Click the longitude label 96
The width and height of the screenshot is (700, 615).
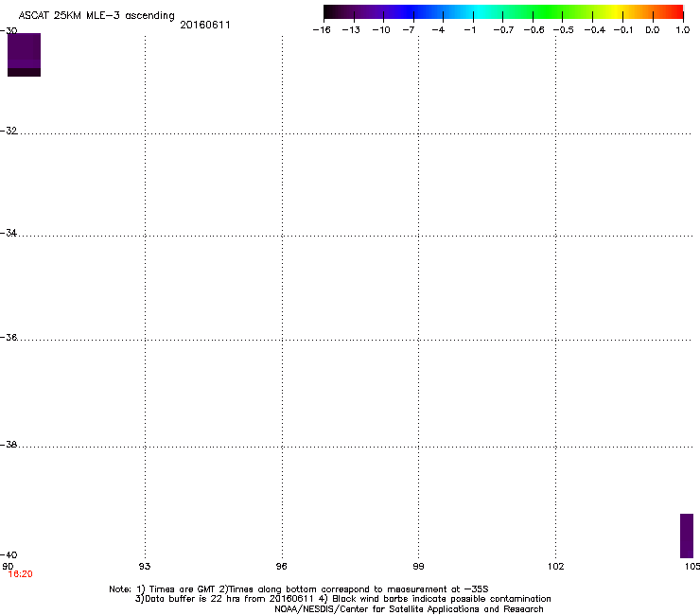(281, 567)
